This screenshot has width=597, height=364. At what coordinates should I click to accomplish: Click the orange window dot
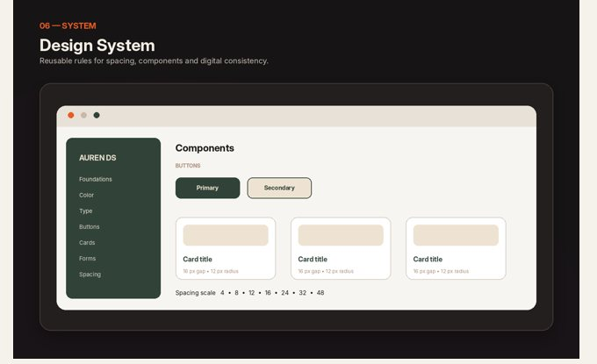[x=71, y=115]
